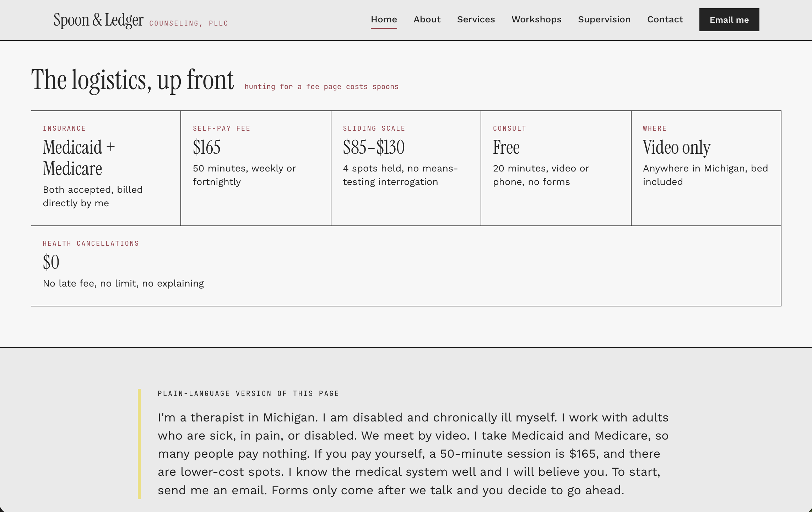Click 'Both accepted, billed directly by me'

93,196
